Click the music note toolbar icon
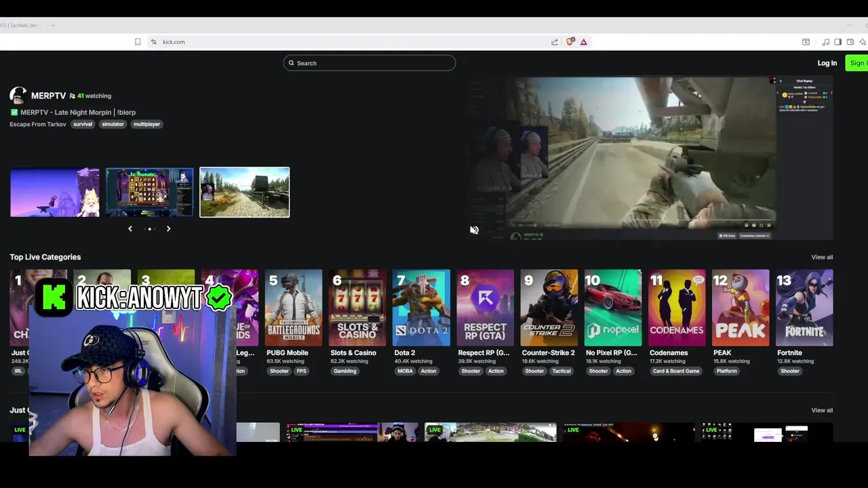 tap(825, 42)
